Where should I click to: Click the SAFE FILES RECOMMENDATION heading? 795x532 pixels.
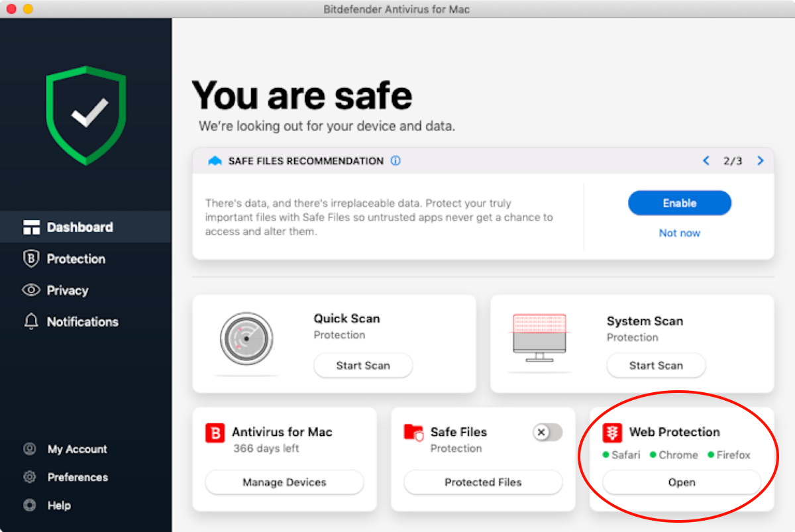pos(306,161)
